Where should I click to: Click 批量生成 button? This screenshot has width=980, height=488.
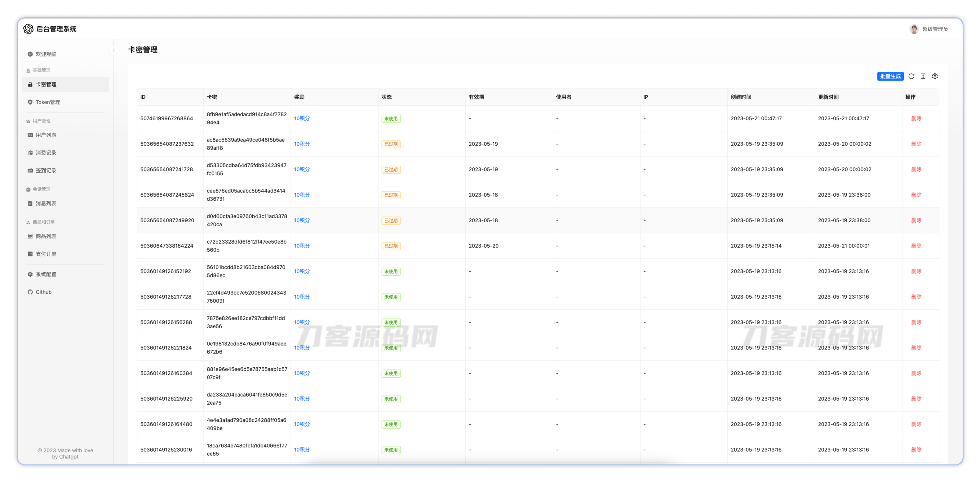tap(890, 77)
